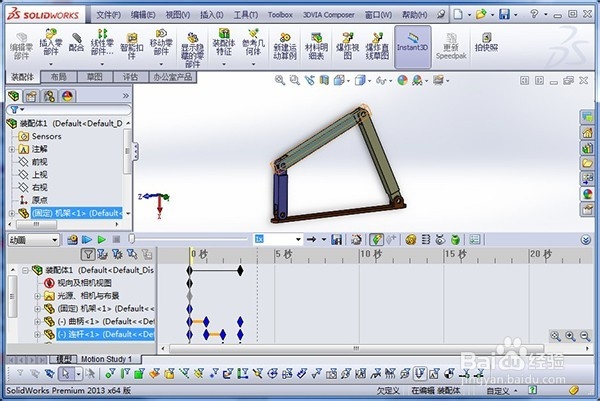The image size is (600, 401).
Task: Select the Motion Study 1 tab
Action: 106,359
